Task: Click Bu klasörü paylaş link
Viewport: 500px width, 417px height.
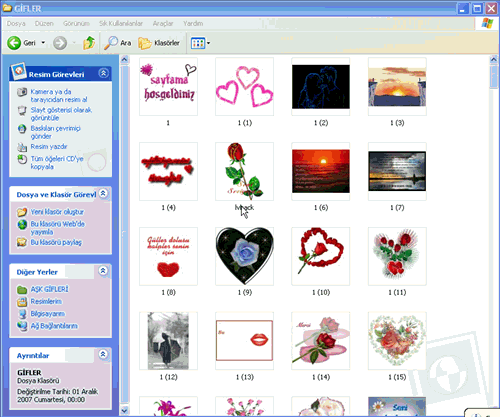Action: (x=56, y=242)
